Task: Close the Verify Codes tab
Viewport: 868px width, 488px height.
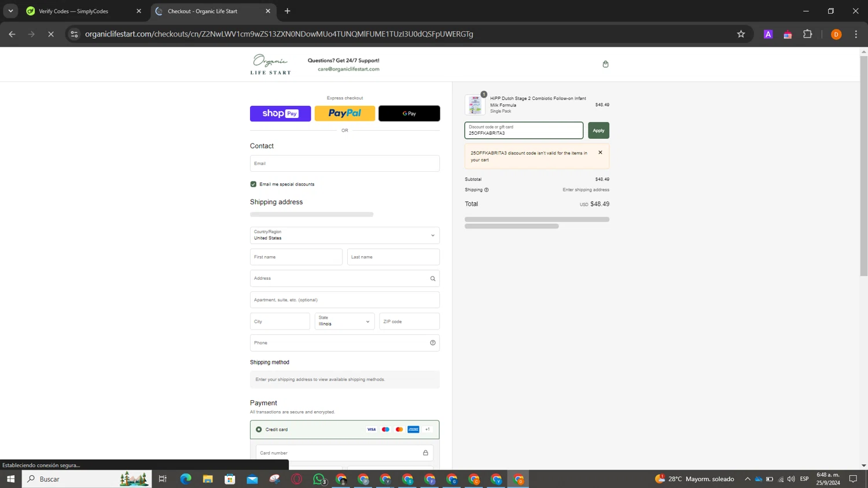Action: point(139,11)
